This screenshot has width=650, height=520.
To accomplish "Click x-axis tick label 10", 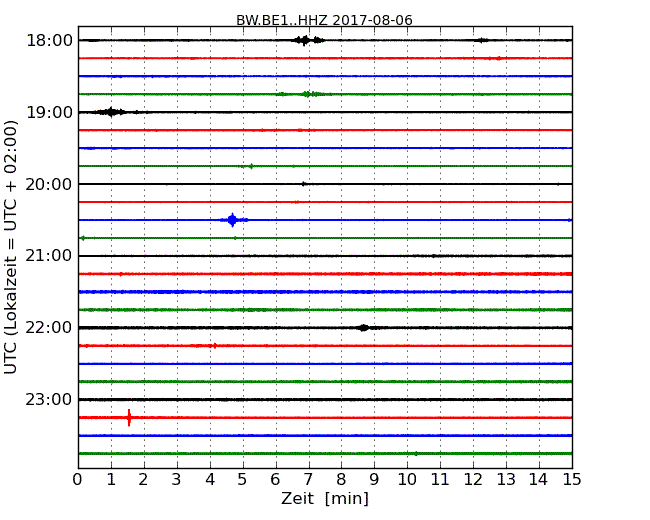I will [407, 479].
